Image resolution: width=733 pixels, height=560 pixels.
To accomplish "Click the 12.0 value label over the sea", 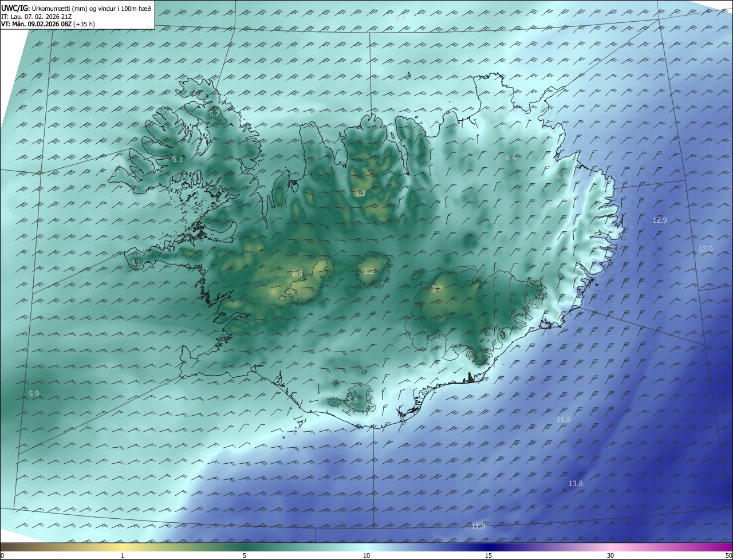I will click(x=706, y=249).
